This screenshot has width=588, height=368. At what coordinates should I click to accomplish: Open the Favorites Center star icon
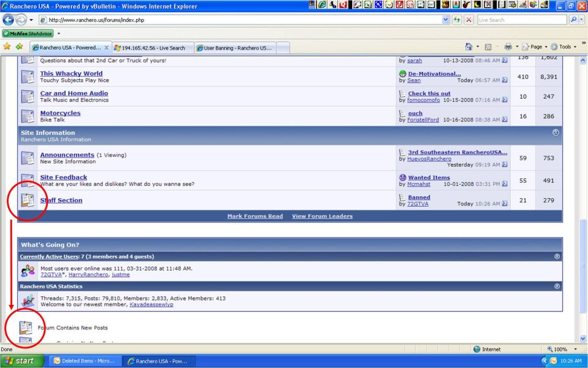click(x=7, y=47)
